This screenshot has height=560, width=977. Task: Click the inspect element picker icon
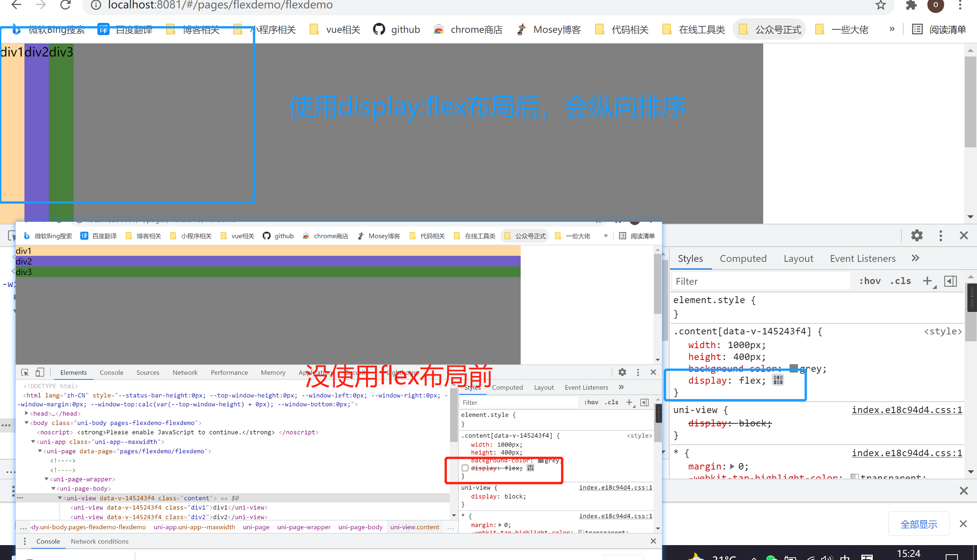(x=25, y=372)
